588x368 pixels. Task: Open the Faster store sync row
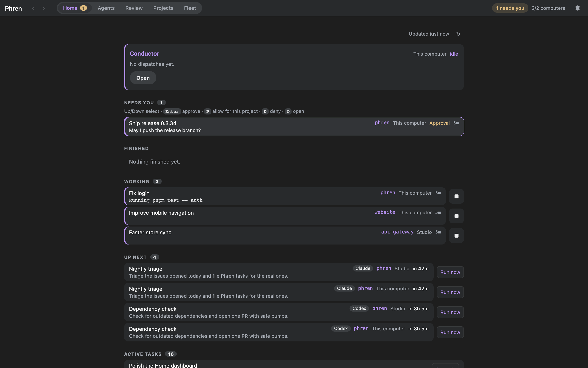coord(285,236)
